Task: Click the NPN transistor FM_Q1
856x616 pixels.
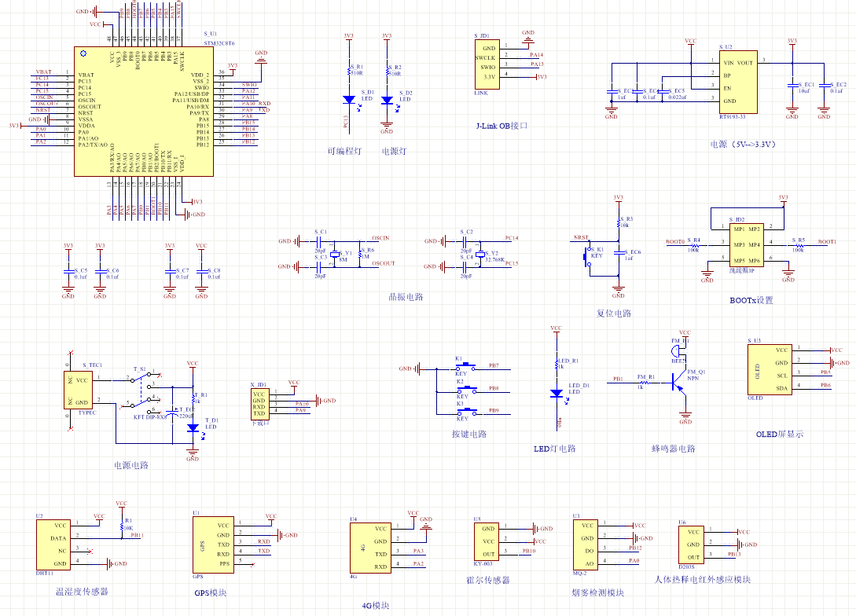Action: [x=680, y=383]
